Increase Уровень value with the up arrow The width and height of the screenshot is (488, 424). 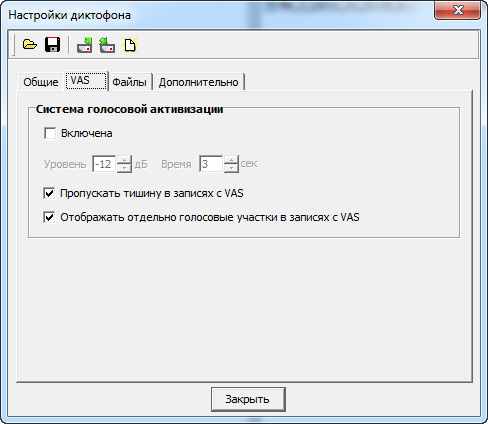tap(124, 159)
